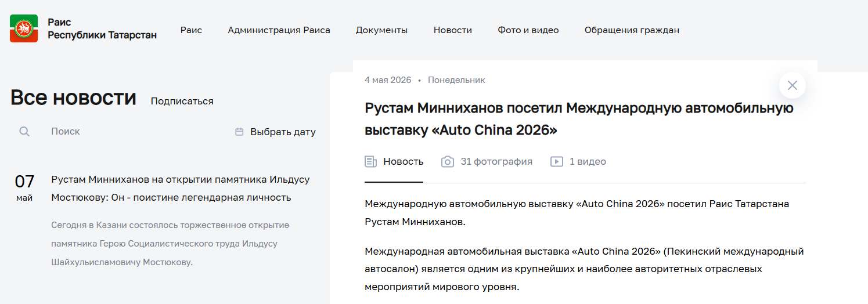
Task: Click the Все новости heading
Action: click(x=73, y=98)
